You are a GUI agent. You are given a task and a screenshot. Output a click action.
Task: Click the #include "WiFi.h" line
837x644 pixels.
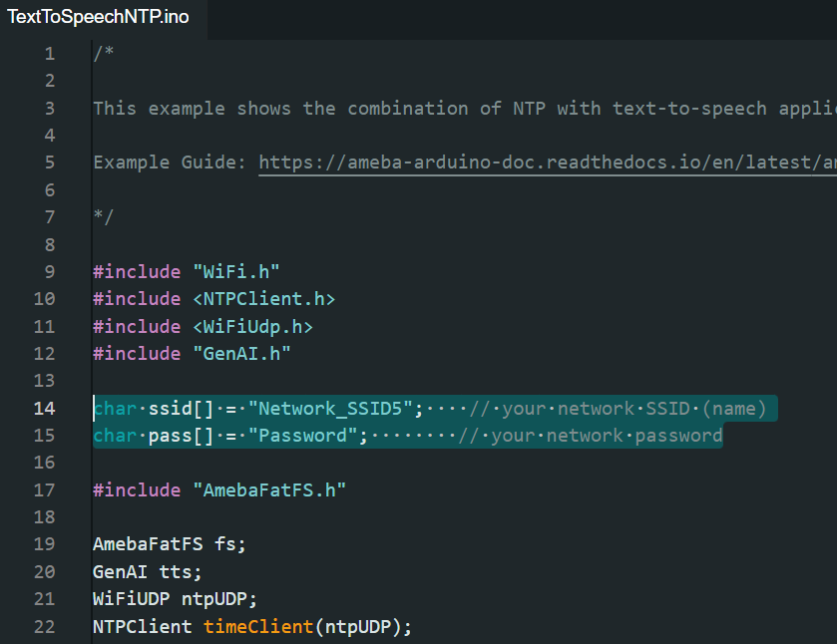tap(187, 271)
